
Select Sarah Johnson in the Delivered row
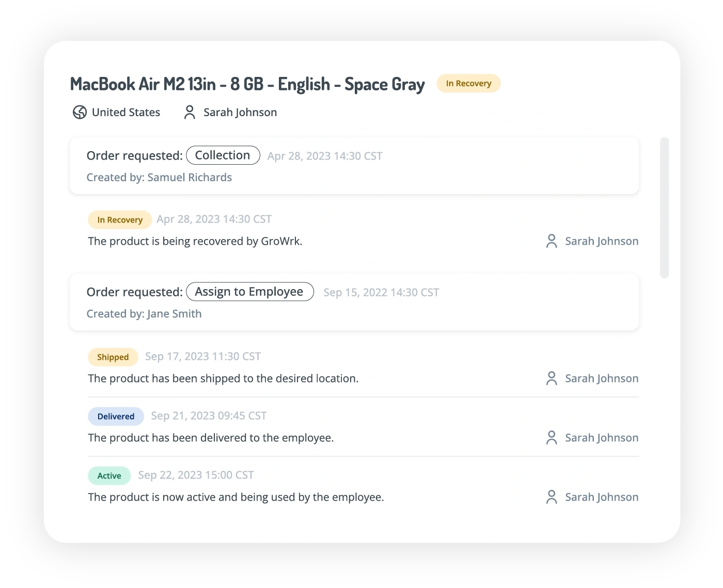pos(602,438)
